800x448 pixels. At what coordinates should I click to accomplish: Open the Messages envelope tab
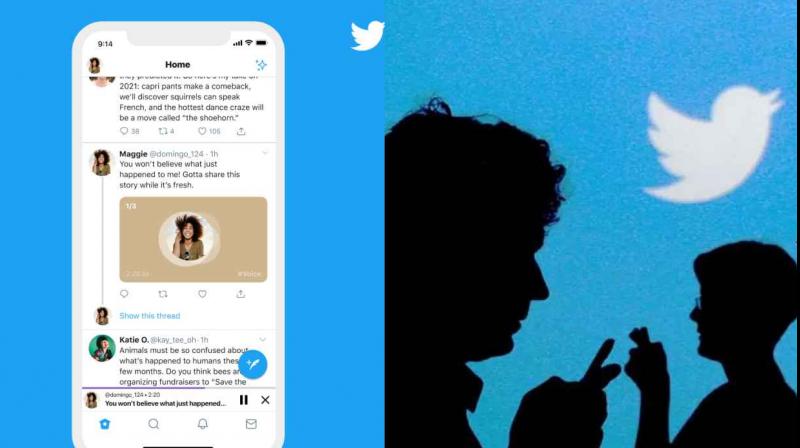coord(251,424)
